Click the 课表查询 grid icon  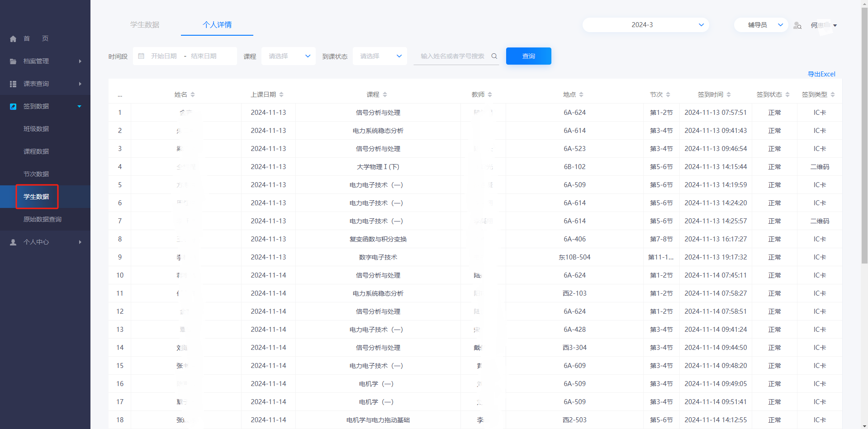point(13,84)
